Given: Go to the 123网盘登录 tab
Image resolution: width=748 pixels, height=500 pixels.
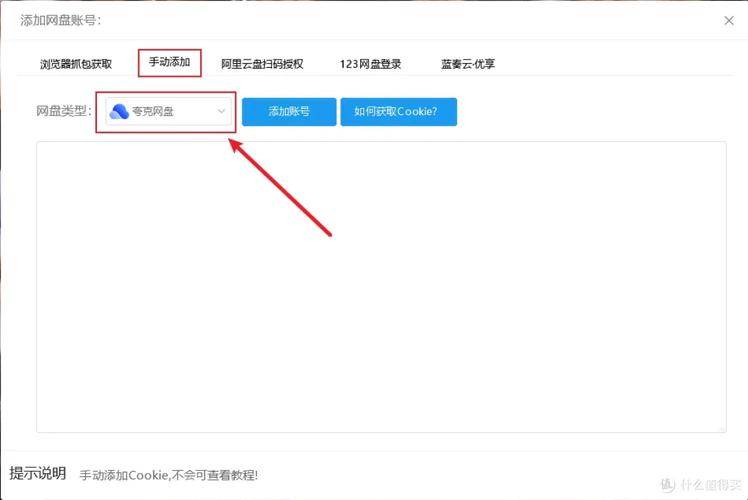Looking at the screenshot, I should click(370, 64).
